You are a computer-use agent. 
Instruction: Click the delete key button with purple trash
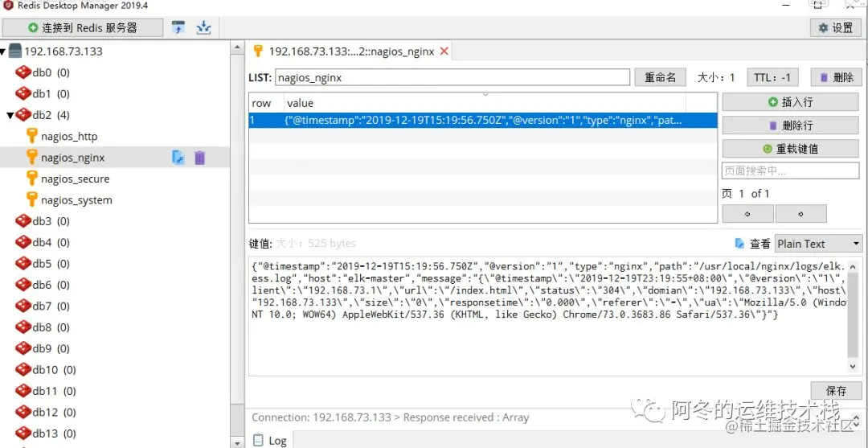pos(836,77)
